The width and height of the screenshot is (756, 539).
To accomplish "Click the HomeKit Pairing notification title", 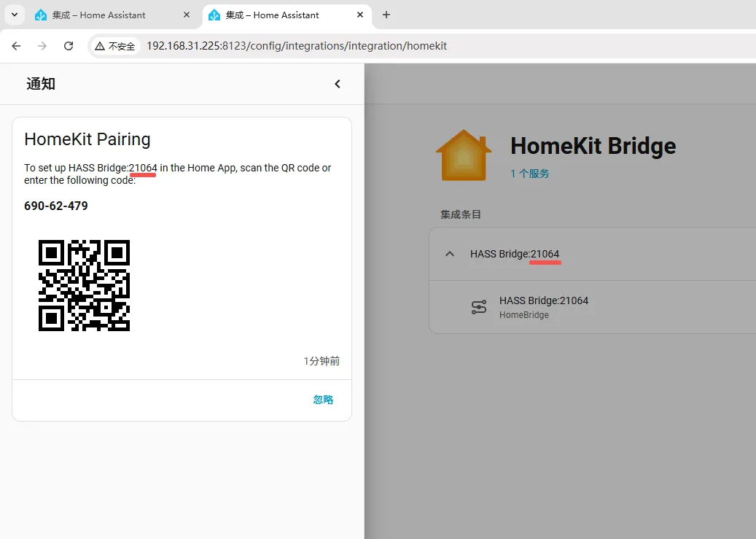I will [87, 139].
